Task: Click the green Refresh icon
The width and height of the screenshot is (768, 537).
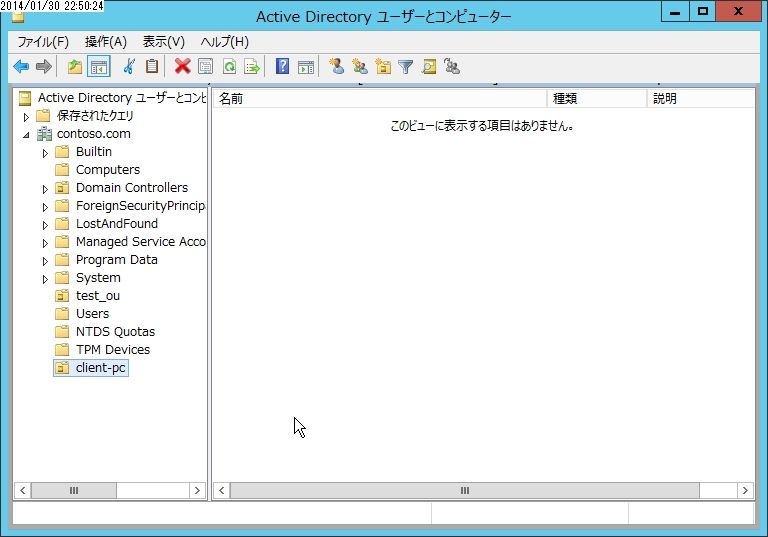Action: click(x=229, y=66)
